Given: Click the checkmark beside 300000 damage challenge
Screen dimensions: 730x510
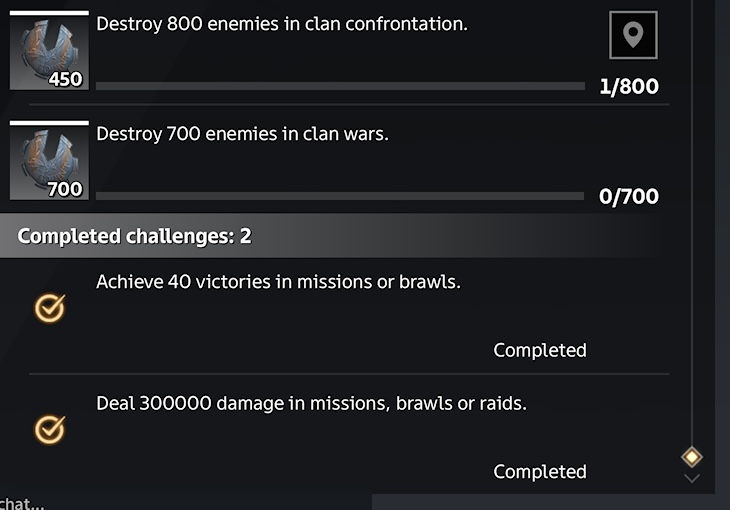Looking at the screenshot, I should point(50,429).
